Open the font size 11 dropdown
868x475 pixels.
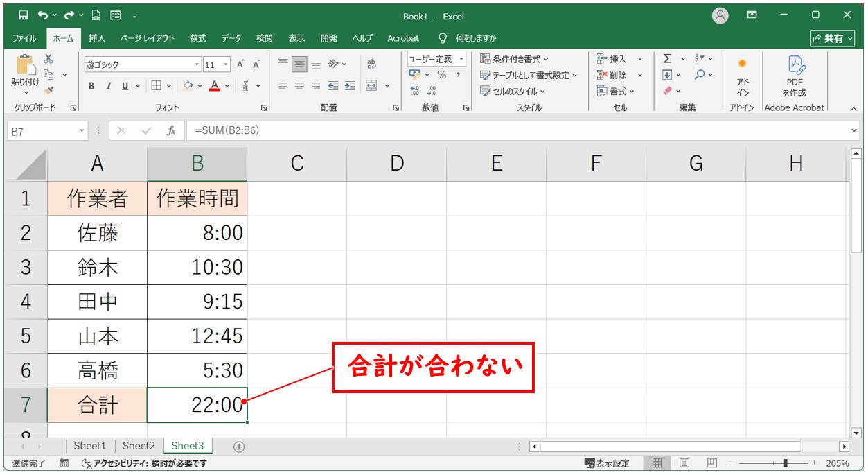227,64
